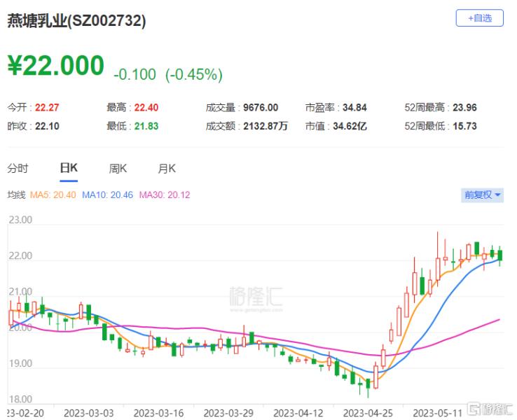Click the 52周最高 value 23.96
517x420 pixels.
pyautogui.click(x=464, y=107)
